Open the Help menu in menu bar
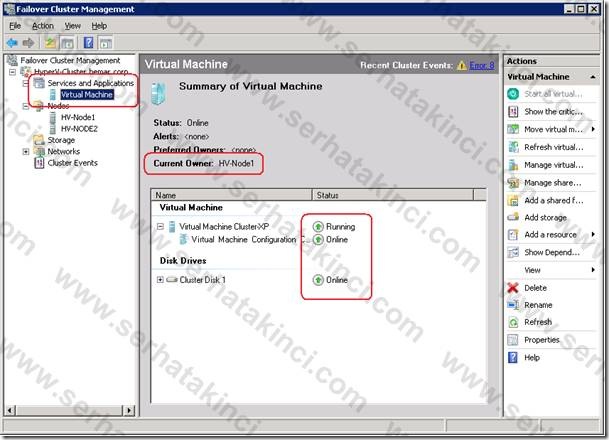This screenshot has height=440, width=609. pyautogui.click(x=99, y=26)
